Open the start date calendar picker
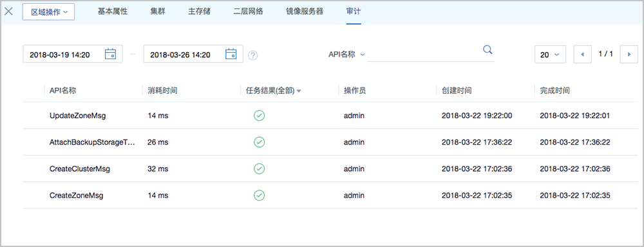Screen dimensions: 644x247 (x=111, y=54)
